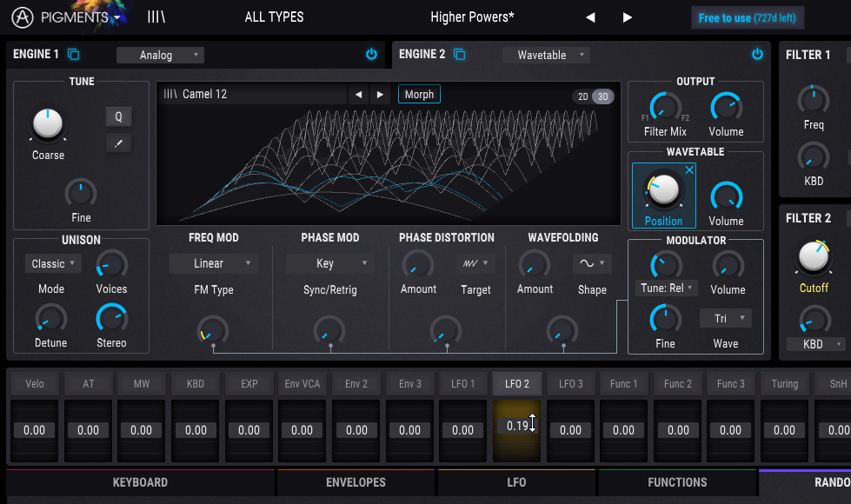Click the Modulator Volume knob
851x504 pixels.
click(728, 265)
